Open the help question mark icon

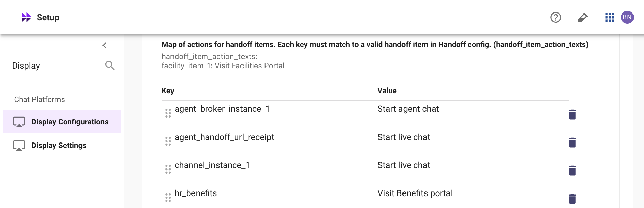pyautogui.click(x=556, y=17)
